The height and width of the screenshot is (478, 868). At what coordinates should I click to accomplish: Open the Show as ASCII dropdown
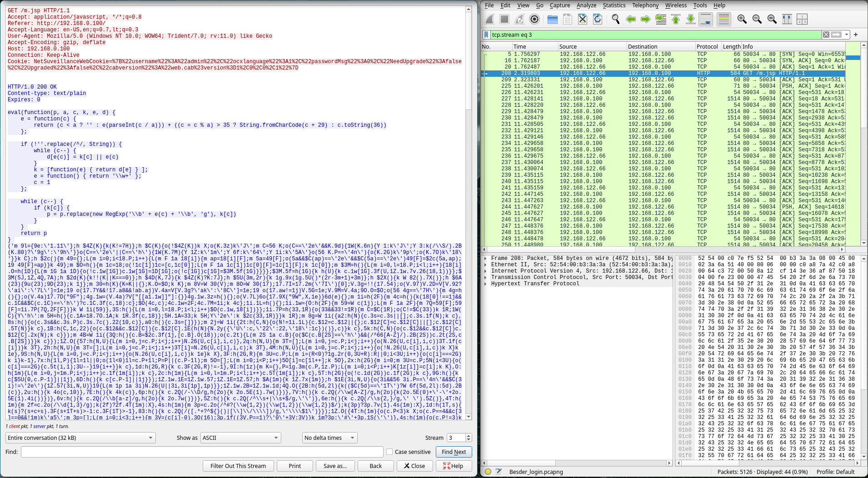click(x=241, y=438)
